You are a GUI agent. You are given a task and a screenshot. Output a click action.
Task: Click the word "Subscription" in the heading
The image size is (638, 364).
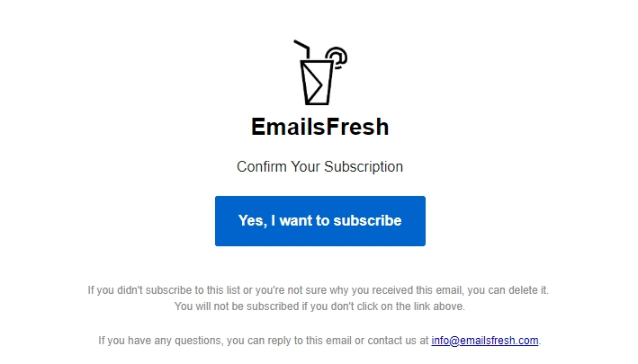tap(364, 167)
